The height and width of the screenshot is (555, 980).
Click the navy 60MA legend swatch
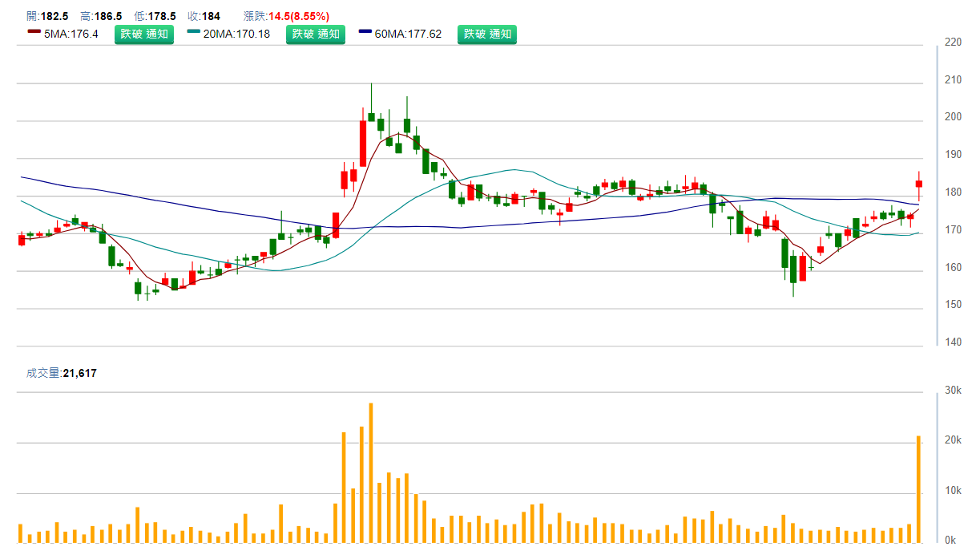click(365, 32)
